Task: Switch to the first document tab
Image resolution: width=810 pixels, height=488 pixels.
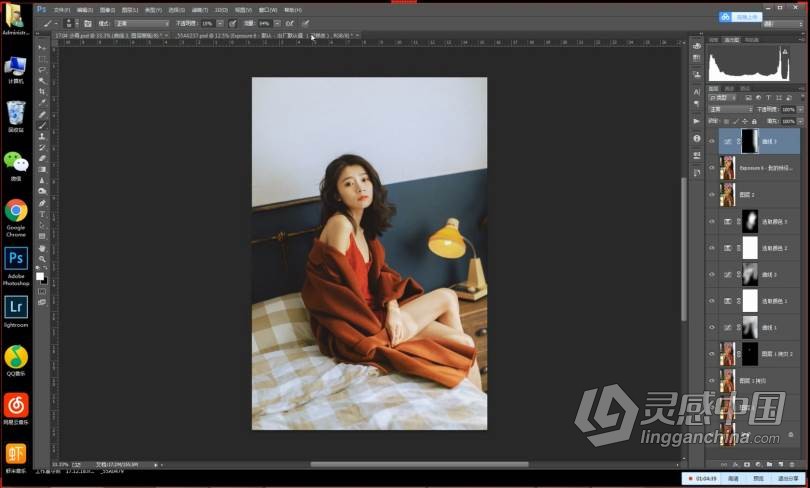Action: (112, 36)
